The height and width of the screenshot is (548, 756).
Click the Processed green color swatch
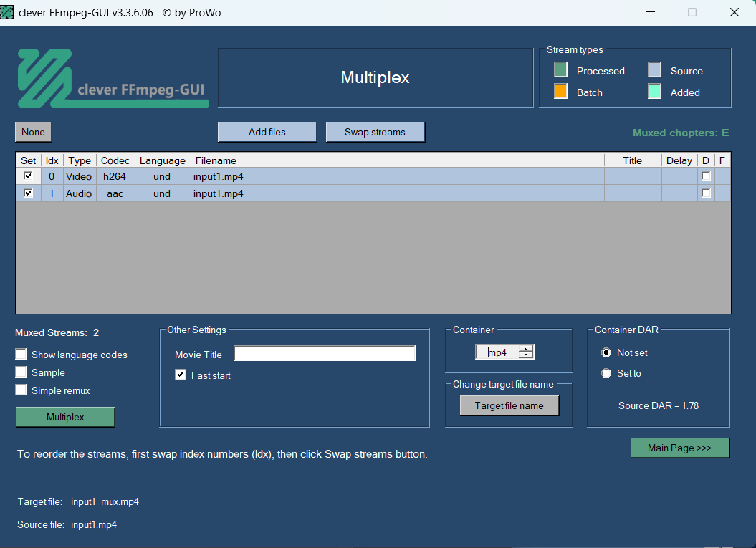tap(560, 70)
